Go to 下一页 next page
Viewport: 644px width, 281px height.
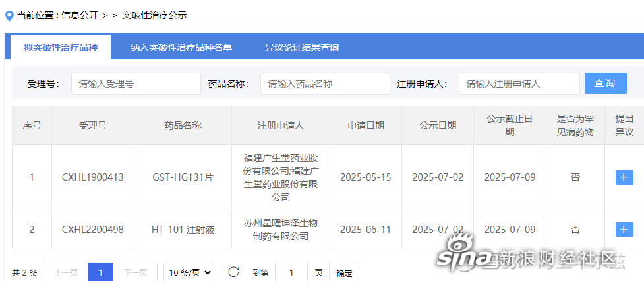(x=135, y=272)
